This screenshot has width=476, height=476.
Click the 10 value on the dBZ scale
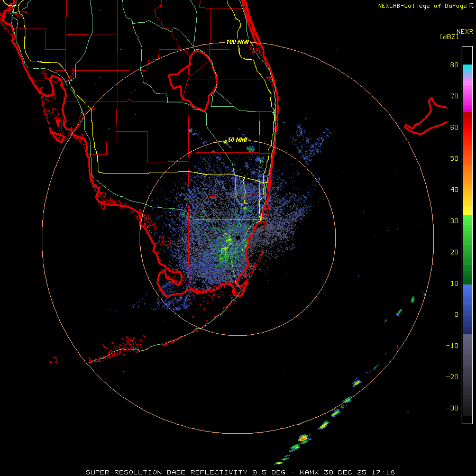coord(454,283)
